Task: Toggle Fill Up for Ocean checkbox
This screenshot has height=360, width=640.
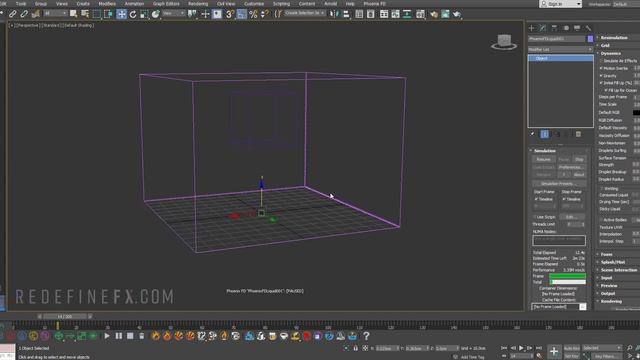Action: pyautogui.click(x=606, y=90)
